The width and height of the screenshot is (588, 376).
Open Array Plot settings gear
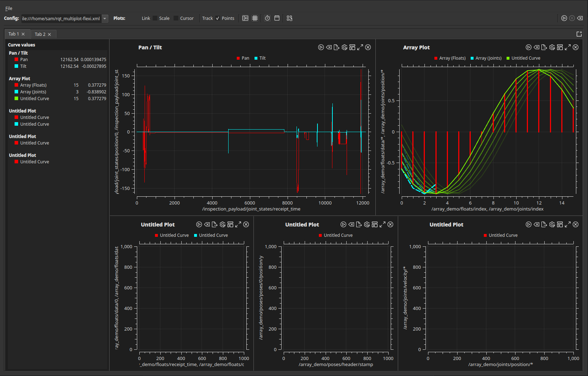552,47
